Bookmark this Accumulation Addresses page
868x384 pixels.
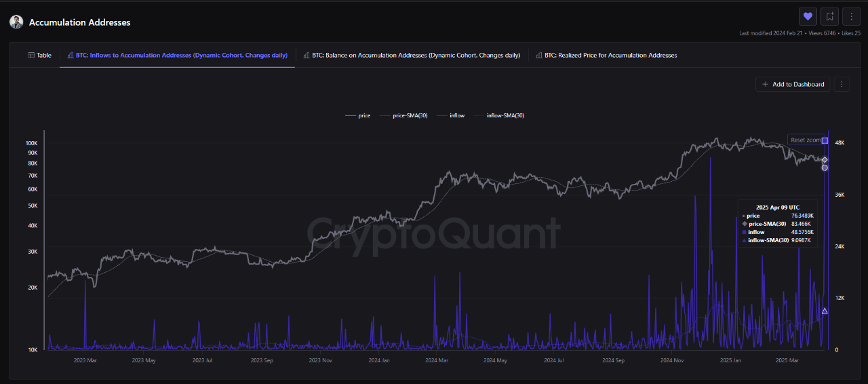pos(829,16)
